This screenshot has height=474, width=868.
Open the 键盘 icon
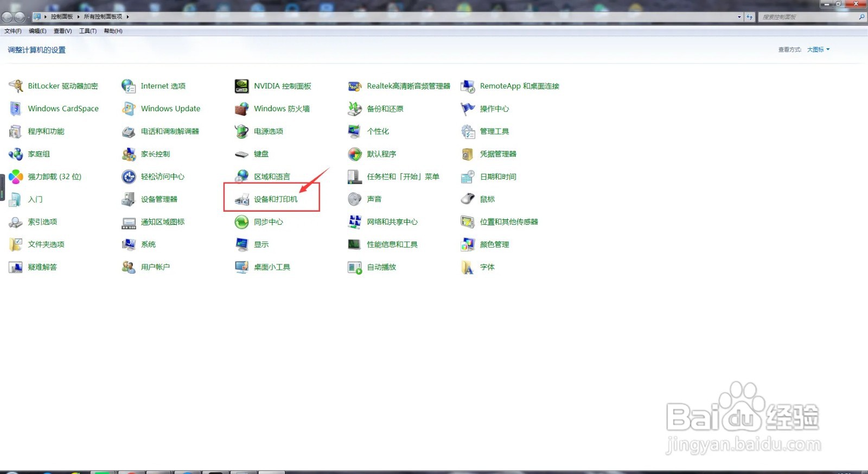241,154
